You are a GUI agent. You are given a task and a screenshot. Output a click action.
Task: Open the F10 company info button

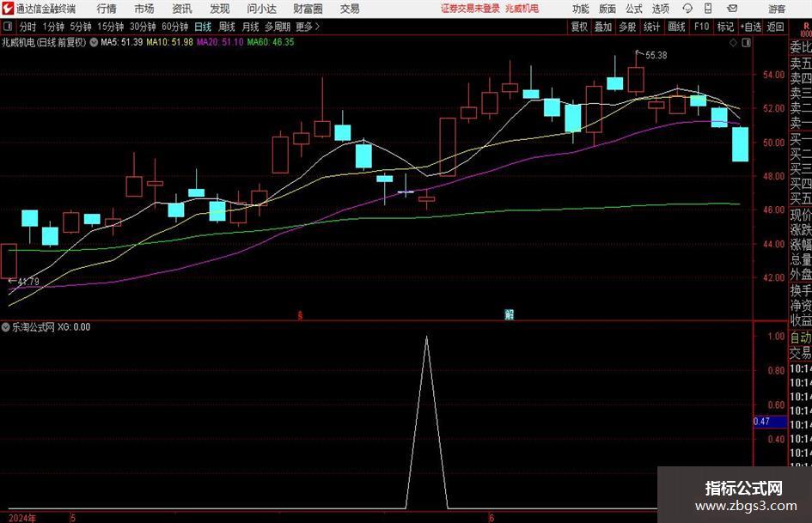[x=701, y=27]
